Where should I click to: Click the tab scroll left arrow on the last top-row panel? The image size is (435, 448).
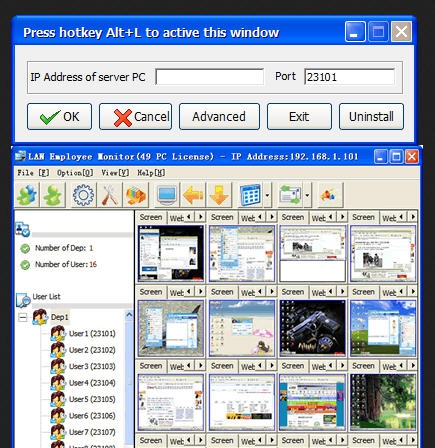(x=402, y=217)
